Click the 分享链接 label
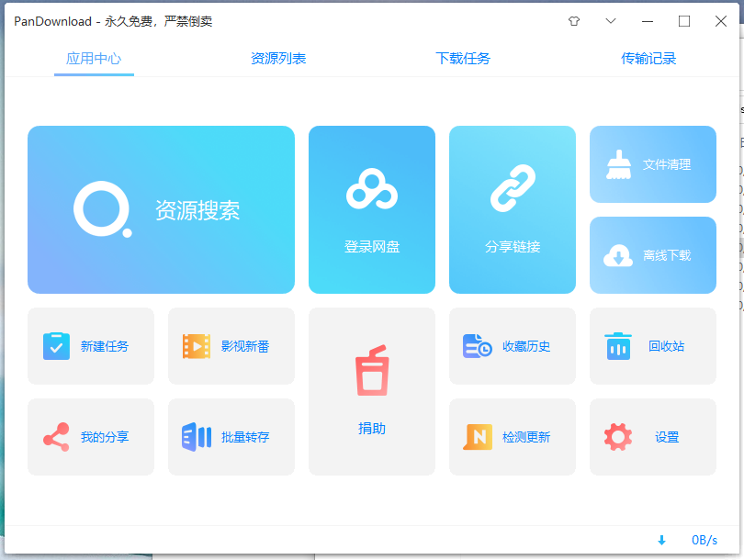 [x=513, y=247]
